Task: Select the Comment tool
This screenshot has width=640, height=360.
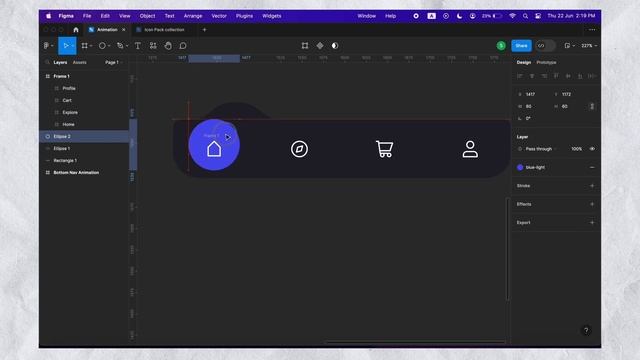Action: [183, 46]
